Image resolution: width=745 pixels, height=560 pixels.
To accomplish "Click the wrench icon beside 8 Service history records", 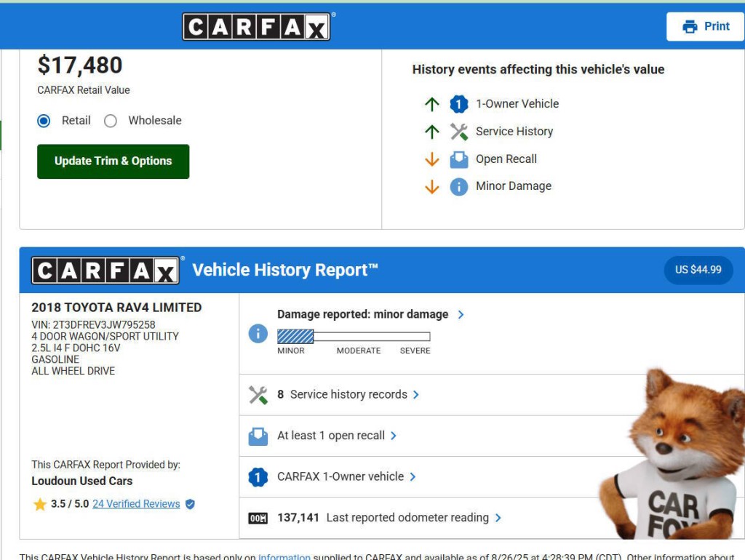I will 258,395.
